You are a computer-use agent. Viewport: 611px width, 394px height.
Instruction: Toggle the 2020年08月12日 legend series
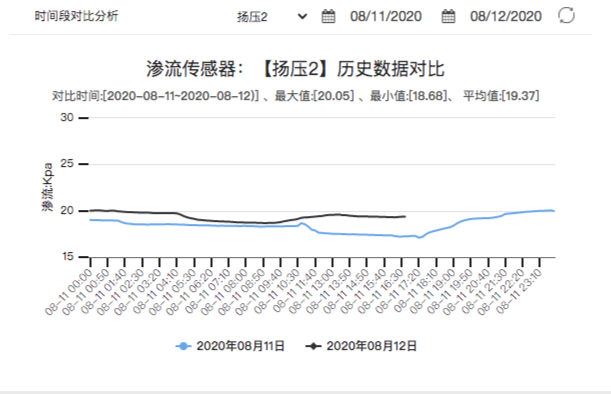[361, 346]
